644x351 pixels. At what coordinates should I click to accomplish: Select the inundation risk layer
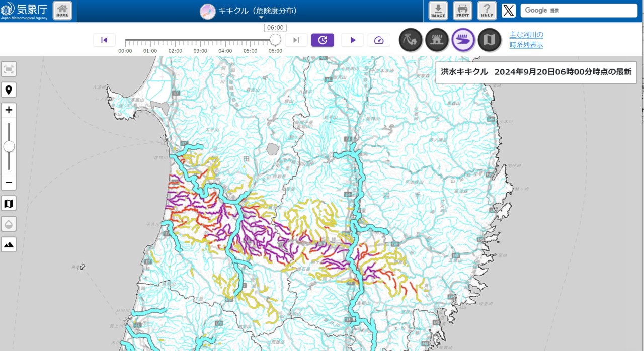(x=437, y=40)
